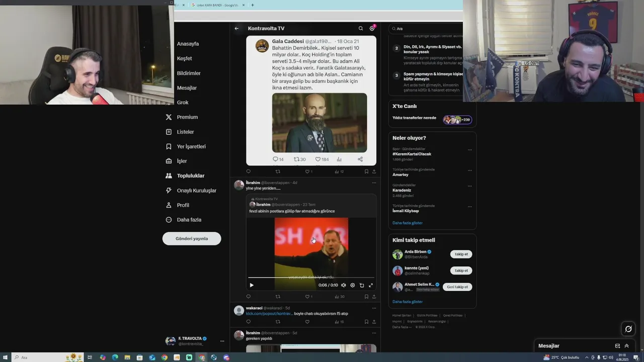This screenshot has width=644, height=362.
Task: Open community members icon in Kontravolta TV header
Action: point(372,28)
